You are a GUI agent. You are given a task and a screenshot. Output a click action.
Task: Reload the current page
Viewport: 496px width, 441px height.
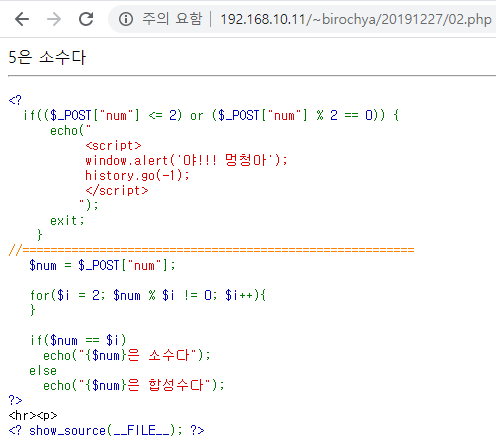[x=86, y=19]
